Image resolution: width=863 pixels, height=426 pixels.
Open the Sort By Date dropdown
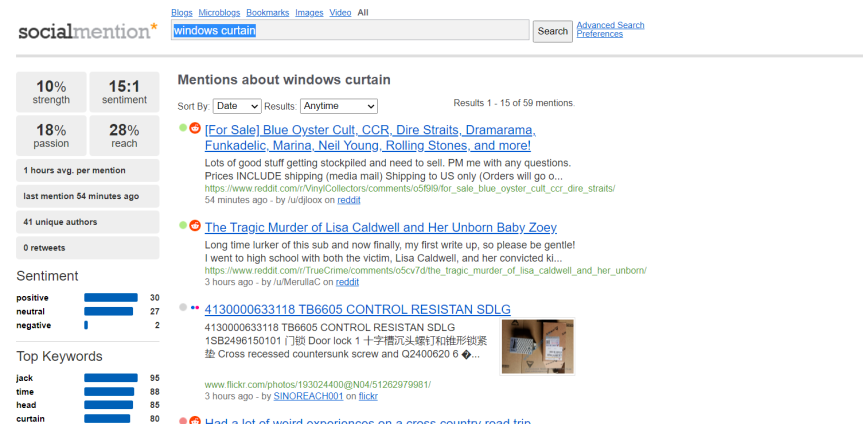237,106
